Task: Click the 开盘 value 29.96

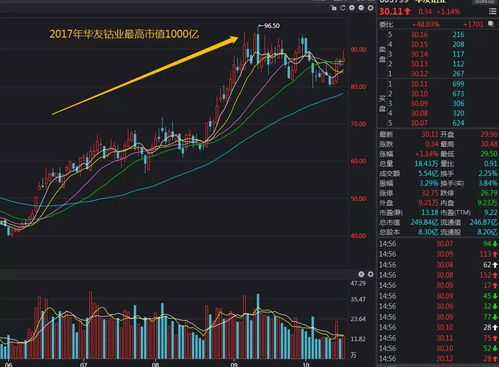Action: click(489, 134)
